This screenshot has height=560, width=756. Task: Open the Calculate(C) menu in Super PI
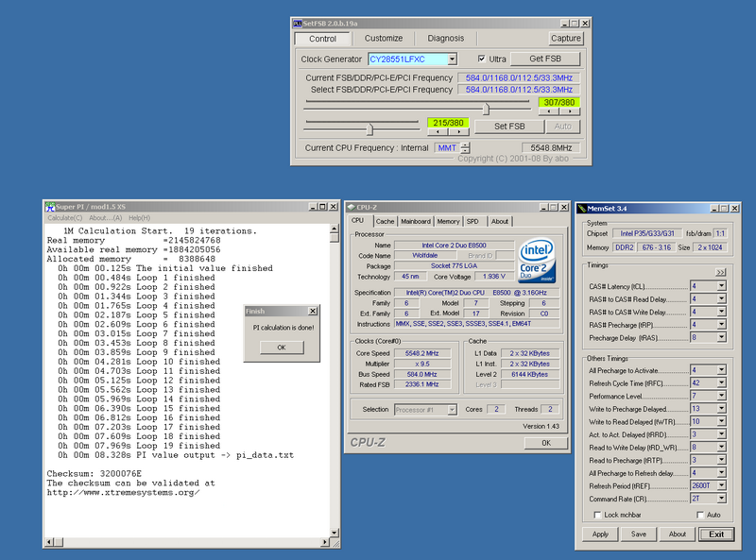click(66, 218)
